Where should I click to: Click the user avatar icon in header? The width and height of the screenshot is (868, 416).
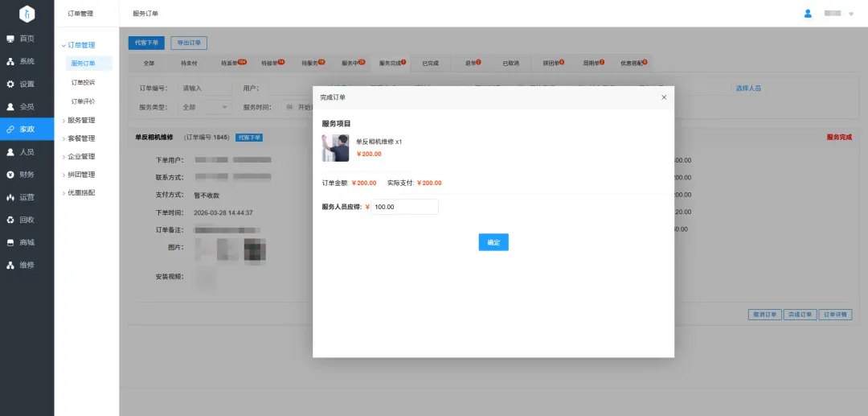pyautogui.click(x=808, y=14)
